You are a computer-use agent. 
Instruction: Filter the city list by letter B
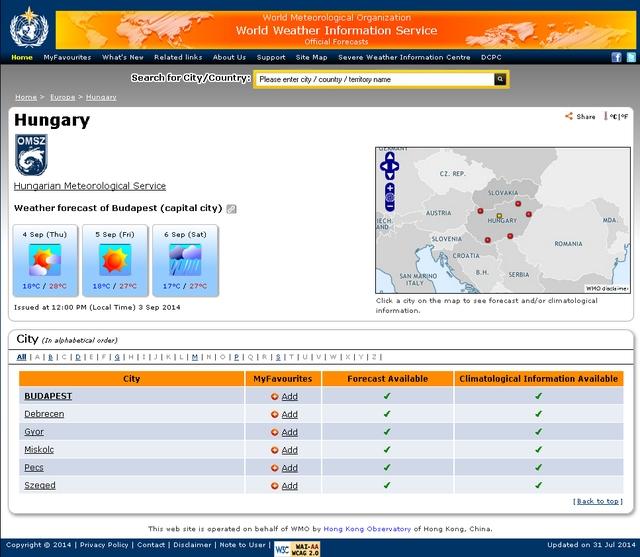click(51, 357)
